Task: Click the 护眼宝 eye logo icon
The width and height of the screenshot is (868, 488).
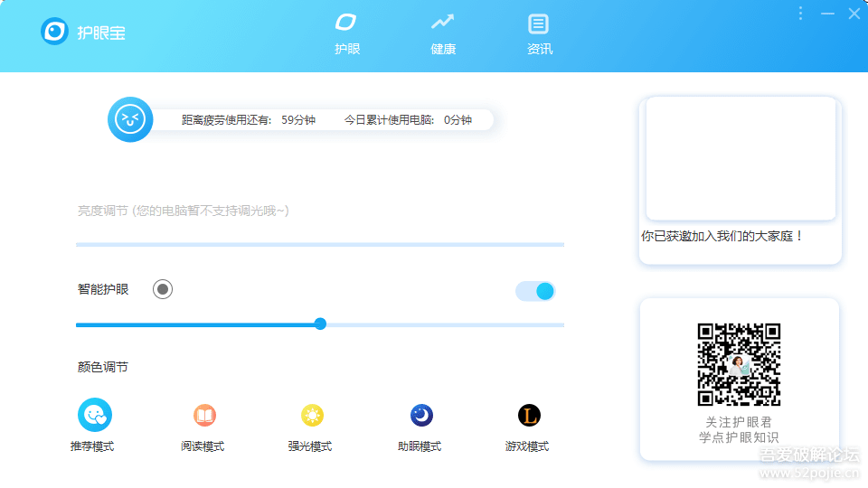Action: tap(55, 32)
